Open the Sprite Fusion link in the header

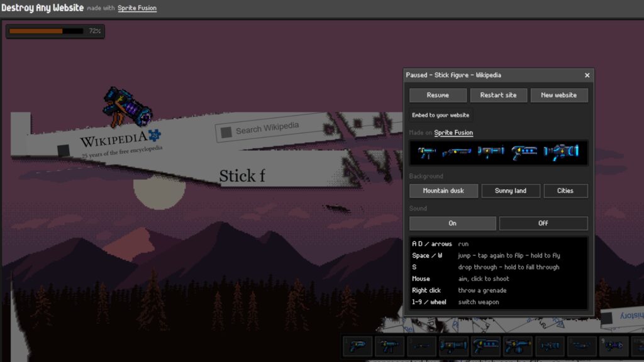136,8
